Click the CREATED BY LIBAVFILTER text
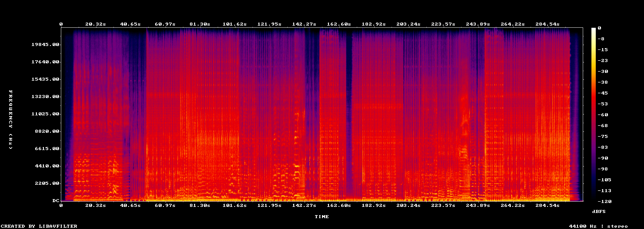Image resolution: width=644 pixels, height=229 pixels. tap(39, 226)
